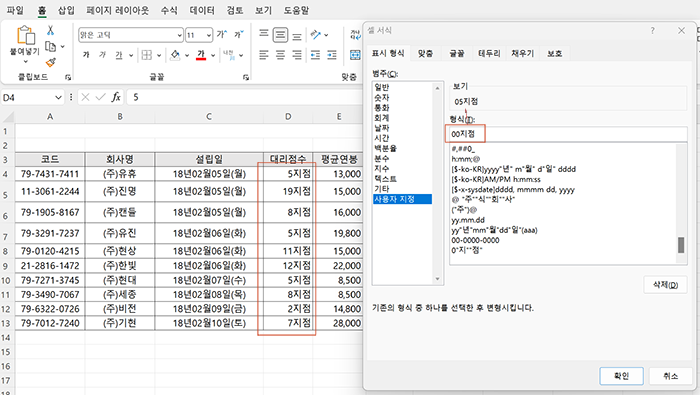Apply fill color with paint bucket

tap(175, 55)
